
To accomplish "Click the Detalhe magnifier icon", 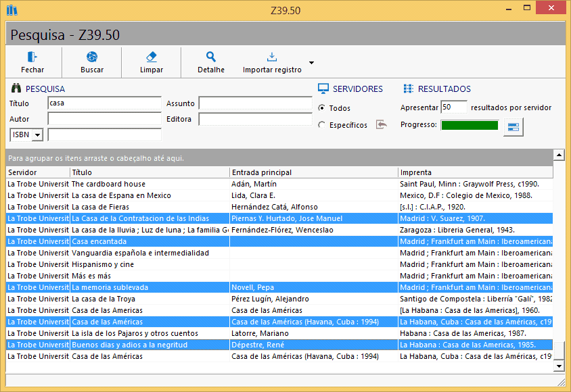I will [211, 57].
